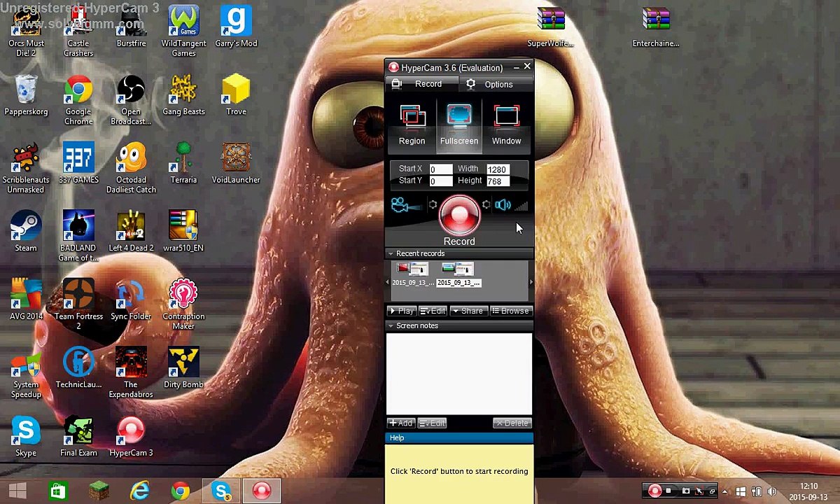Open Octodad Dadliest Catch icon
The height and width of the screenshot is (504, 840).
131,168
